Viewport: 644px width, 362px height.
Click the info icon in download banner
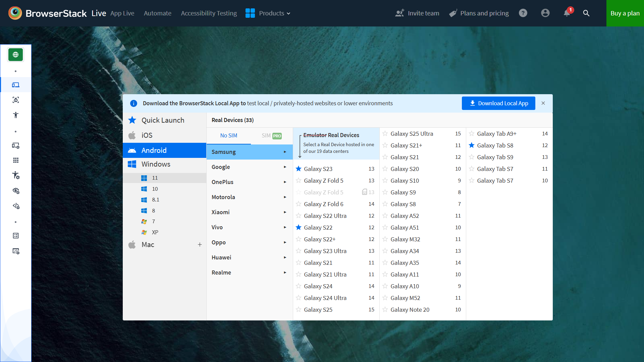click(x=133, y=103)
